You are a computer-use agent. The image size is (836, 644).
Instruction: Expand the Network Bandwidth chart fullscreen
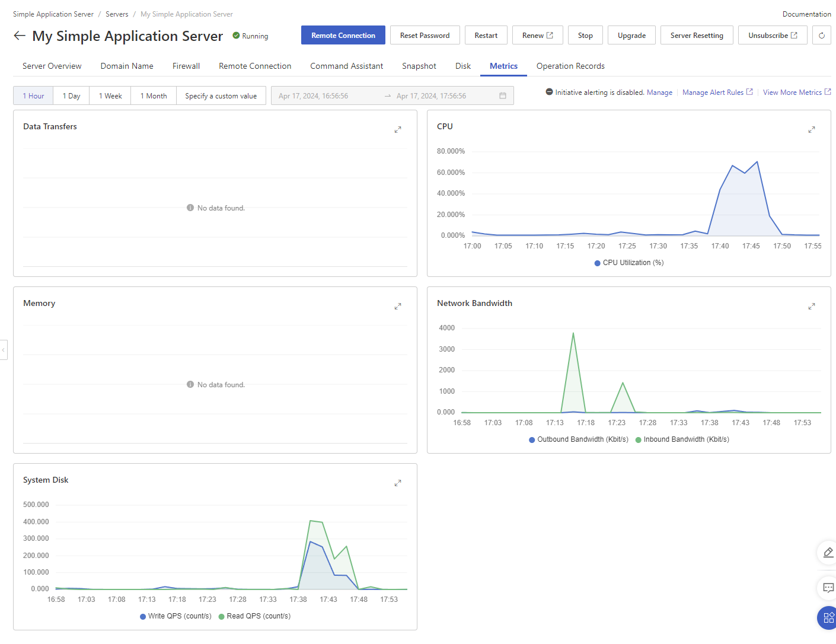812,306
